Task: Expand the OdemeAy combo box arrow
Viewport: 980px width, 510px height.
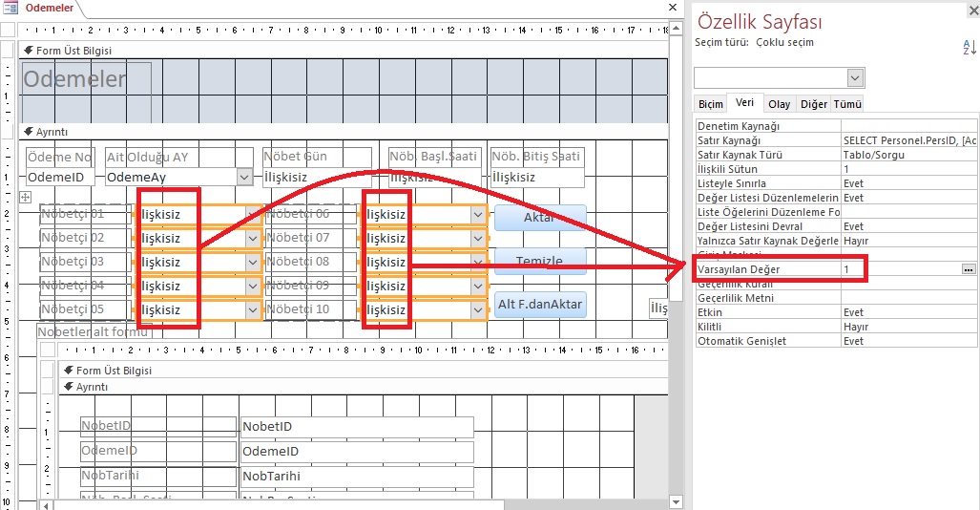Action: [244, 177]
